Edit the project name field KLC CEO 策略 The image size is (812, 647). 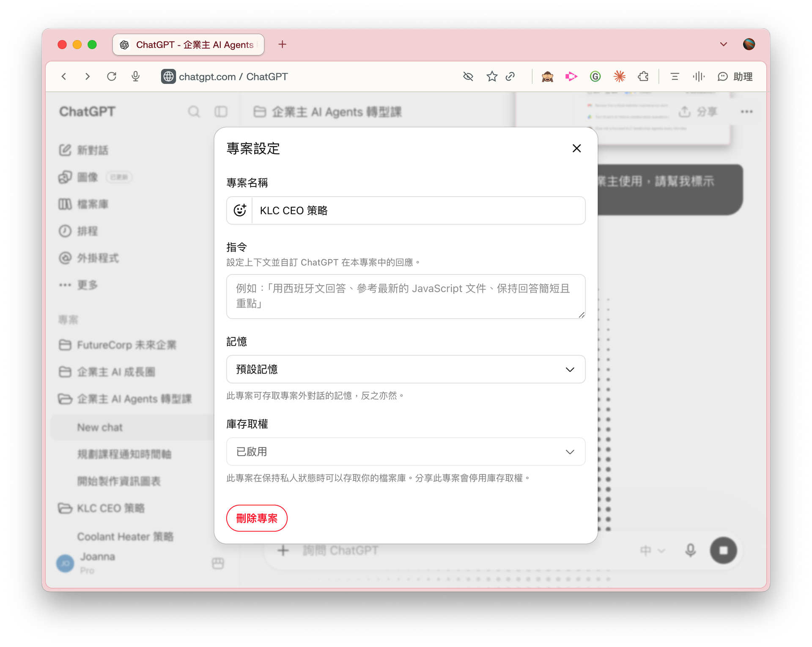(x=418, y=210)
